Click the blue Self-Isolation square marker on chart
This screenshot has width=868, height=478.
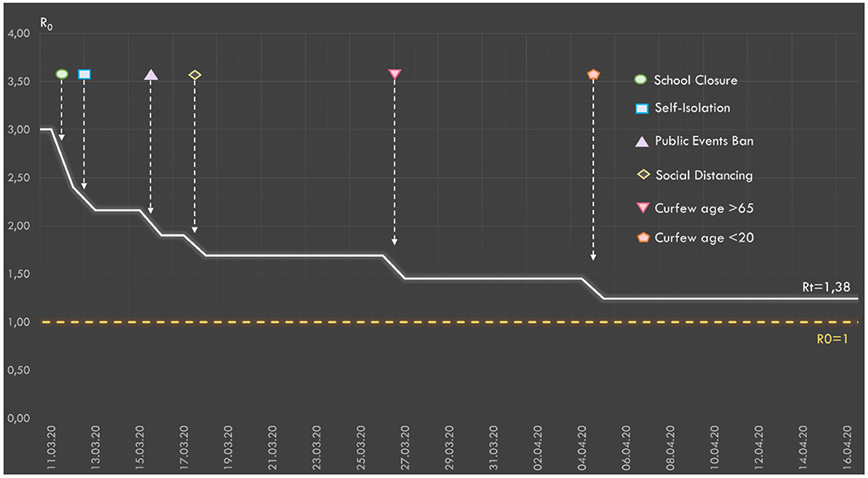(84, 74)
